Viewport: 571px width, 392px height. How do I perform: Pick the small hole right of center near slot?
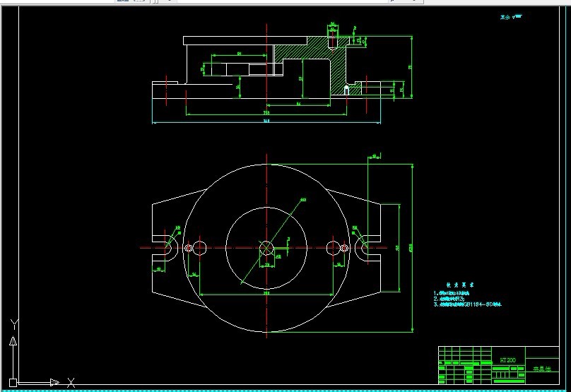[343, 248]
